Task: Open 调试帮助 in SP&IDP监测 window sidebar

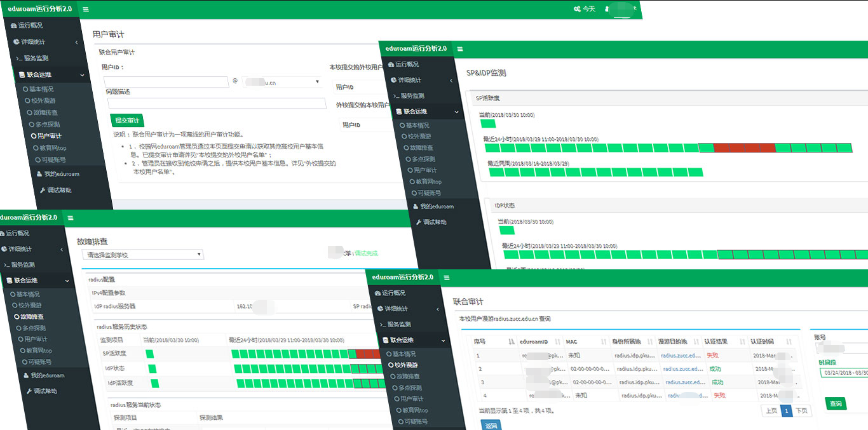Action: coord(431,222)
